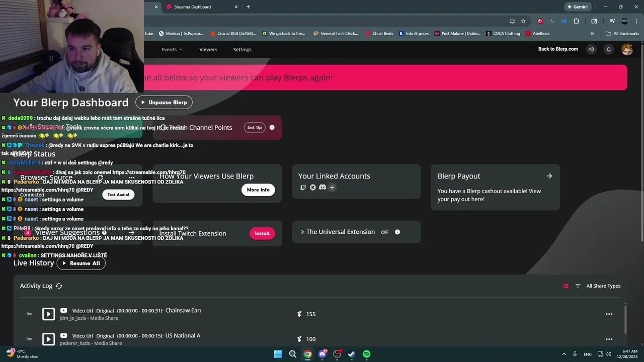
Task: Open the Settings menu item
Action: (242, 49)
